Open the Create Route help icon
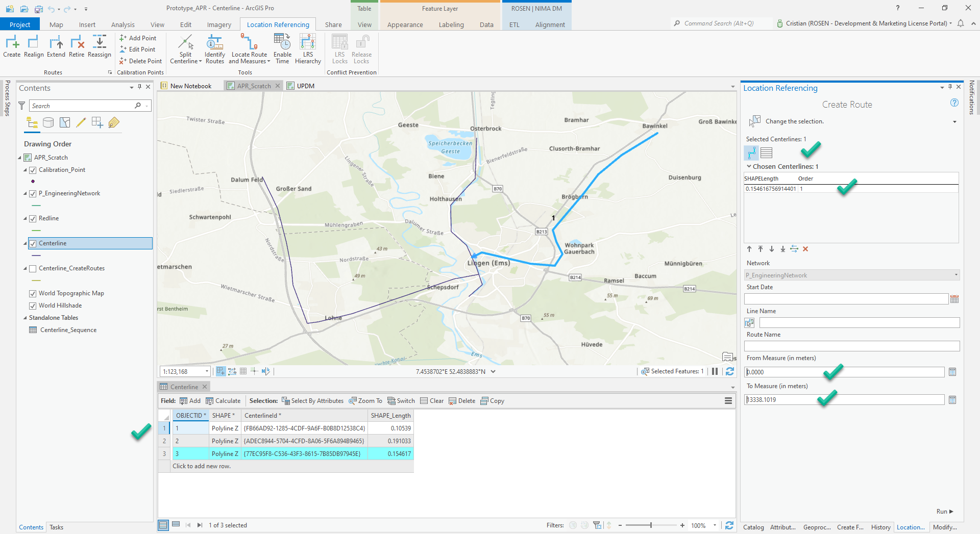 pos(954,103)
